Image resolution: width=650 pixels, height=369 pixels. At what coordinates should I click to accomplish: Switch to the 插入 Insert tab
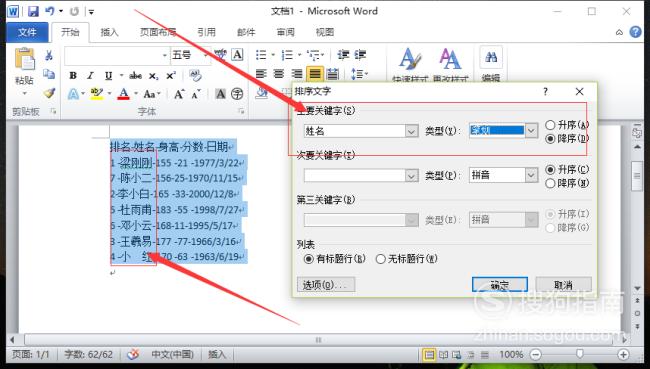[109, 32]
